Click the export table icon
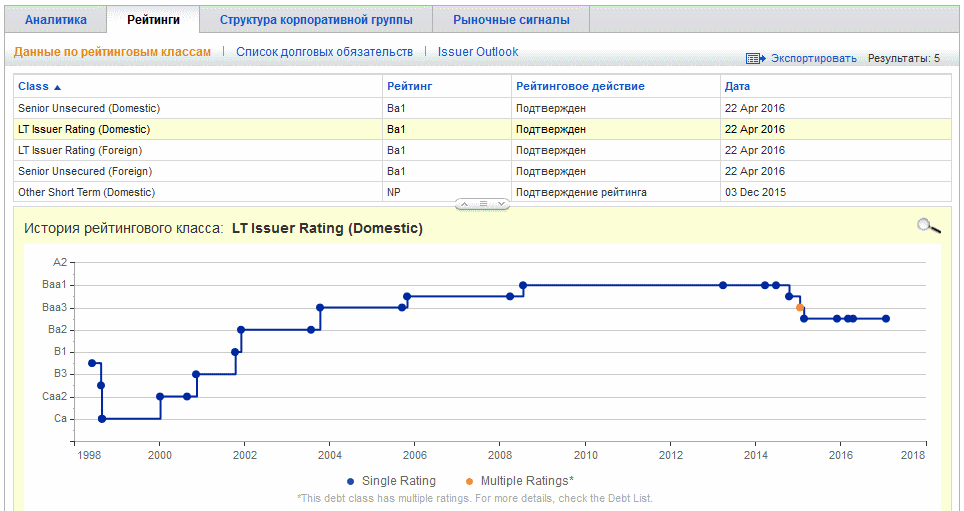 pyautogui.click(x=755, y=59)
